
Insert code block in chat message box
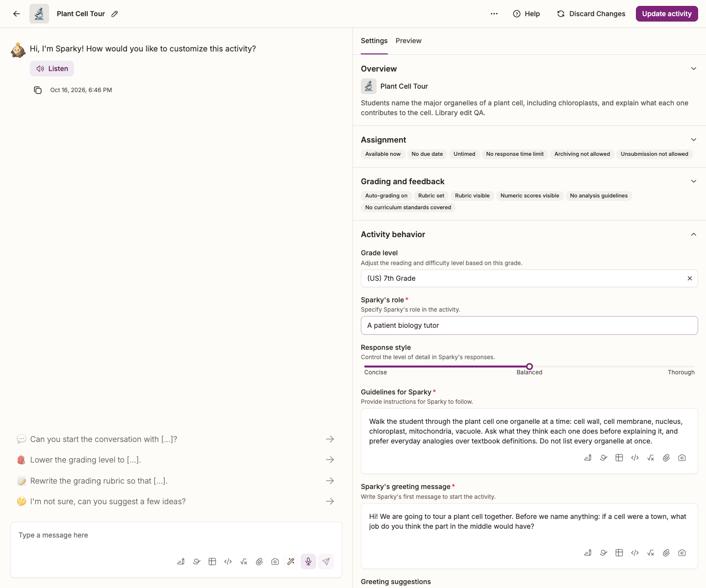coord(228,562)
